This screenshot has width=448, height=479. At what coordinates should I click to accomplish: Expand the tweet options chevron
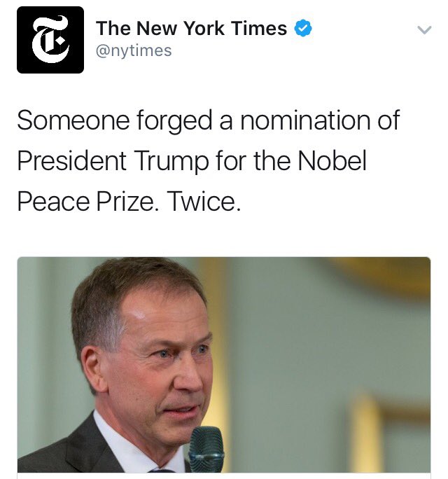424,29
